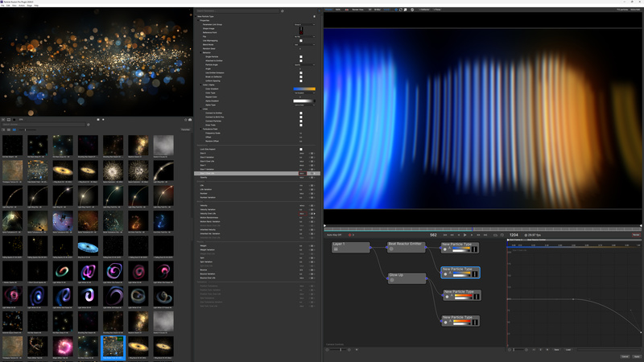Open the Parameter Link Group dropdown
This screenshot has width=644, height=362.
[304, 25]
